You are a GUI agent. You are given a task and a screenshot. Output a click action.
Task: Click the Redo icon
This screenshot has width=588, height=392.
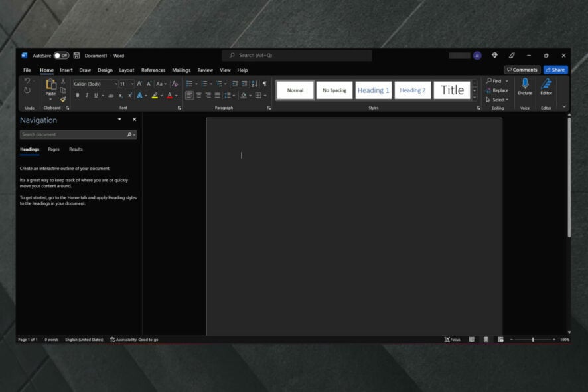click(x=27, y=90)
